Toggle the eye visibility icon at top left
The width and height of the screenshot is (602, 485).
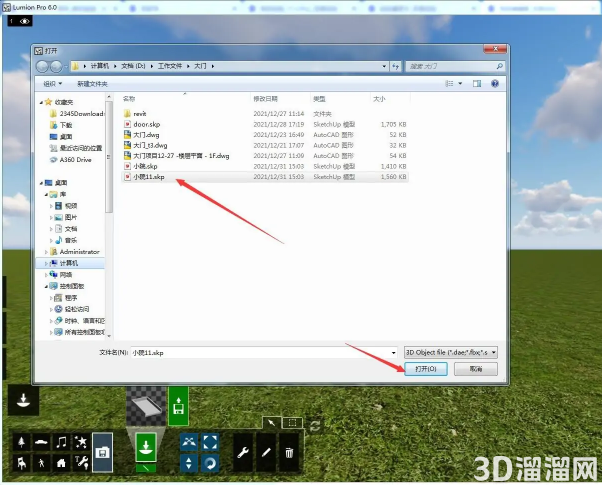point(25,21)
